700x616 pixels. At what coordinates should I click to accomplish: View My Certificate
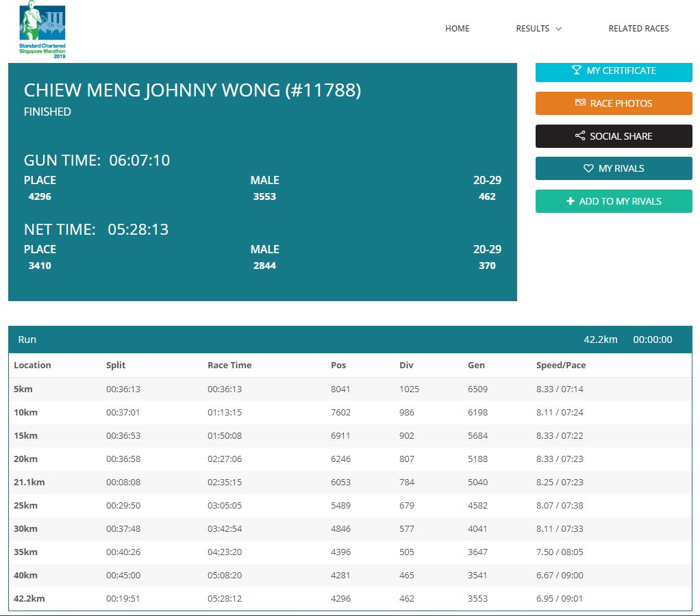click(614, 72)
